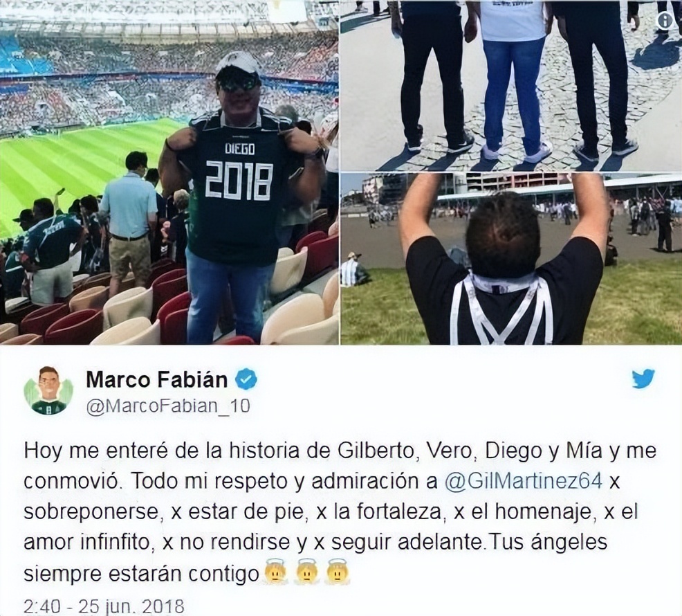Image resolution: width=682 pixels, height=616 pixels.
Task: Open Marco Fabián's profile avatar
Action: [49, 390]
